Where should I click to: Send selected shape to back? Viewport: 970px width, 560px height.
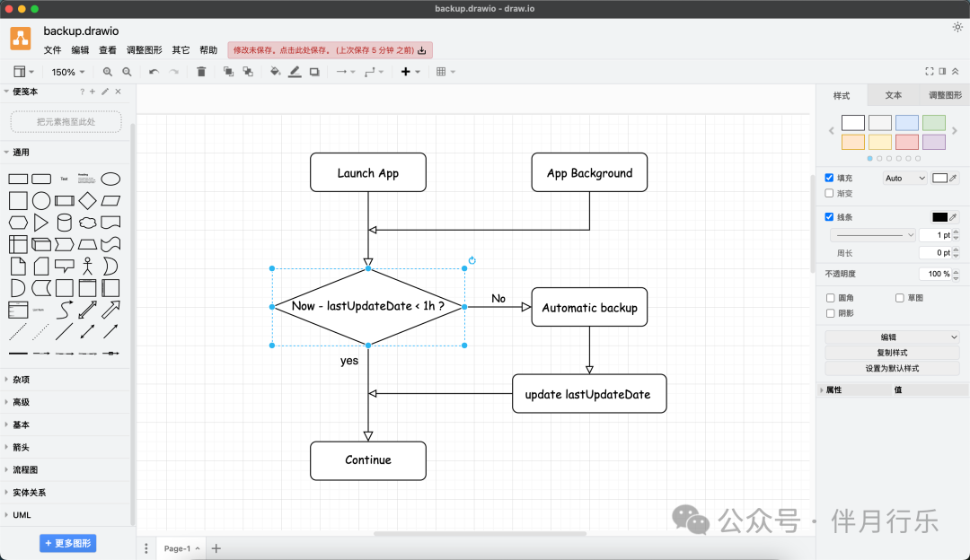(x=248, y=72)
